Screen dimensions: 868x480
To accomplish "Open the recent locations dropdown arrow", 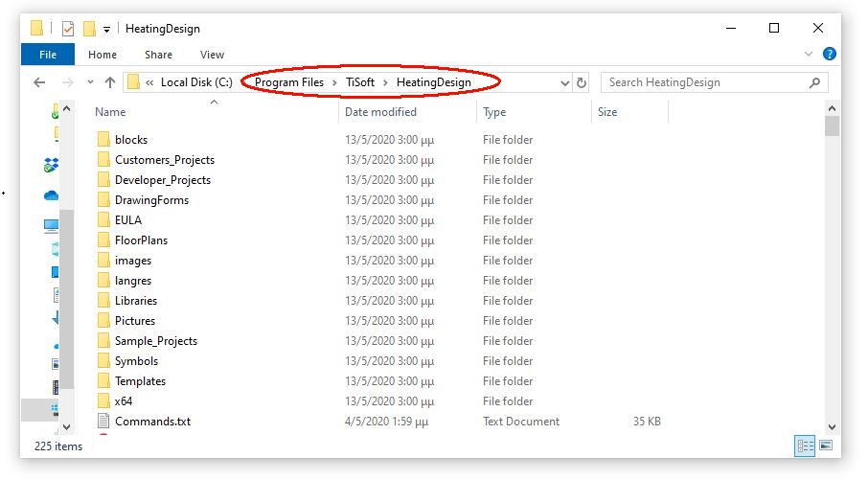I will [x=90, y=82].
